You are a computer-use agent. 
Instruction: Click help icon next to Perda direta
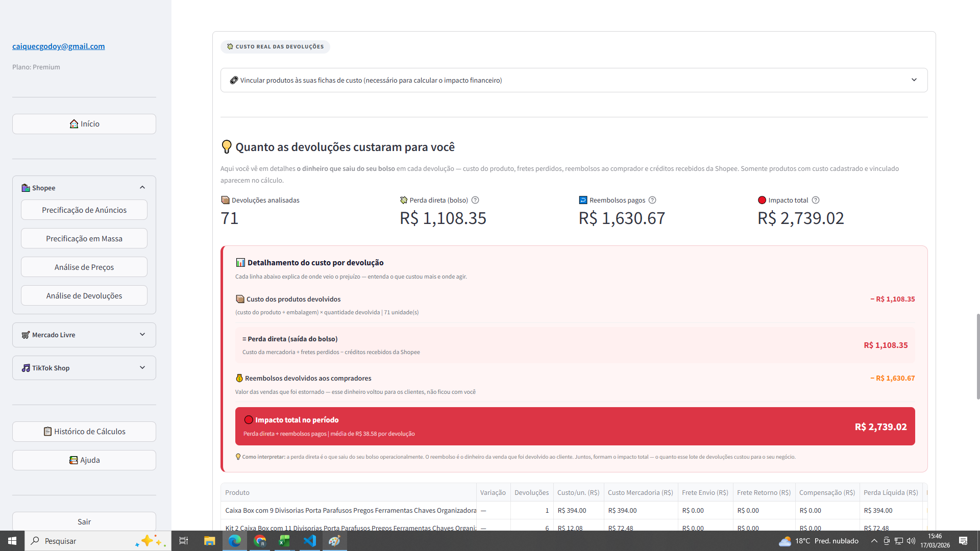475,200
